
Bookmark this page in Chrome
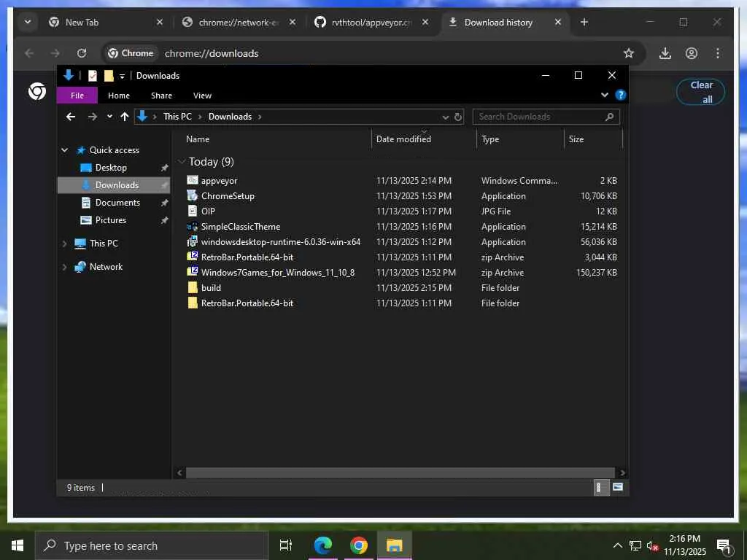point(629,53)
